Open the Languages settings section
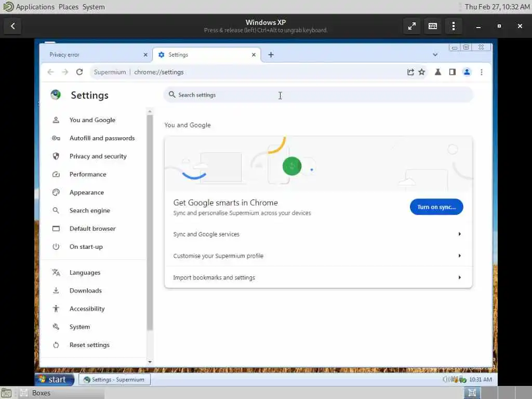532x399 pixels. pyautogui.click(x=85, y=272)
